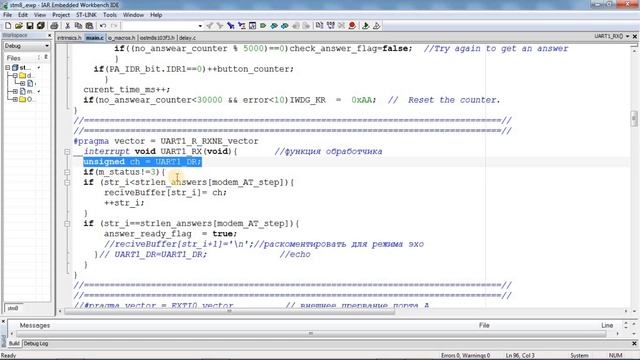Open the Edit menu
Image resolution: width=640 pixels, height=360 pixels.
[23, 15]
